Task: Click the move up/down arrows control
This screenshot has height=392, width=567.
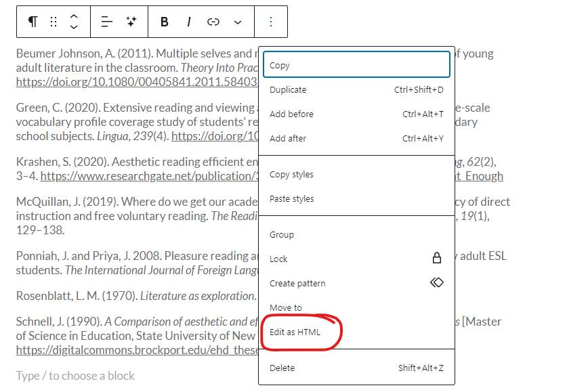Action: 74,22
